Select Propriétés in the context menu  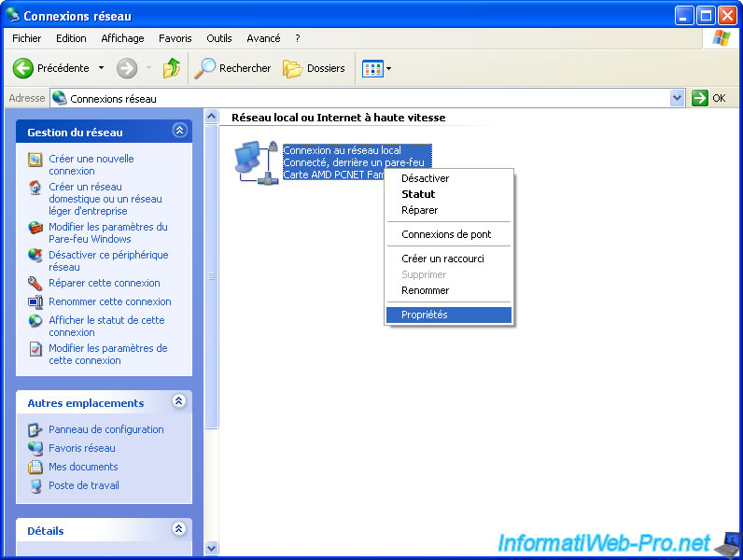tap(425, 315)
